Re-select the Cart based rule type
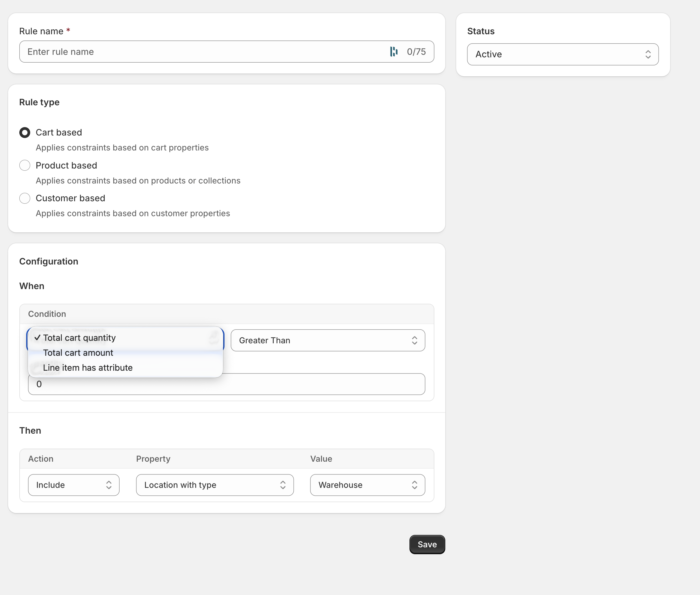Screen dimensions: 700x595 pos(25,133)
